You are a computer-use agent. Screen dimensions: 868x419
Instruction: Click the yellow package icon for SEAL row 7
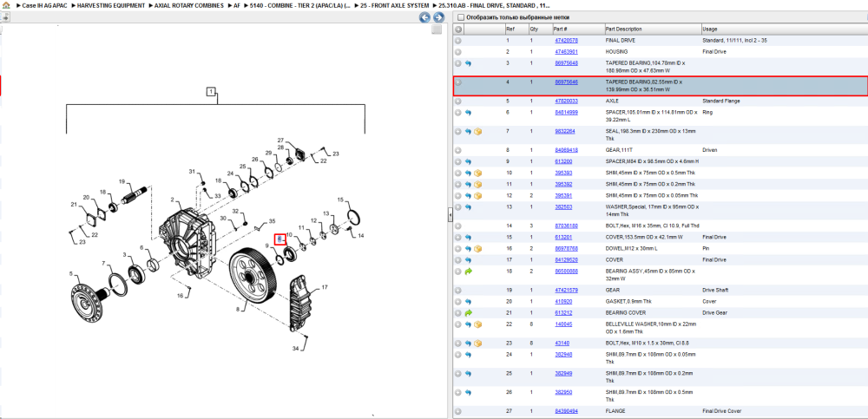[x=477, y=132]
